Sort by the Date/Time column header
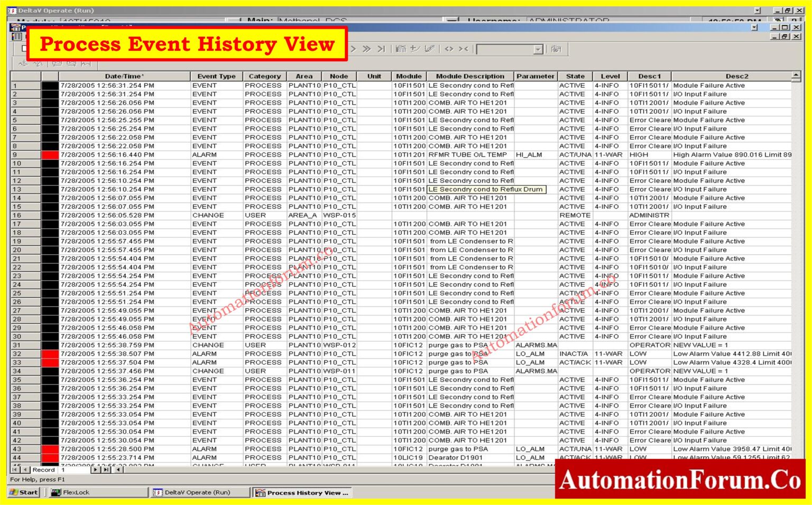 tap(124, 76)
